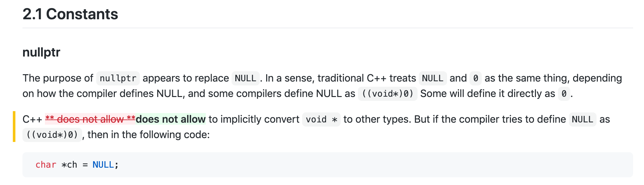Click the NULL code before 'as' in changed paragraph
The height and width of the screenshot is (185, 644).
coord(582,119)
